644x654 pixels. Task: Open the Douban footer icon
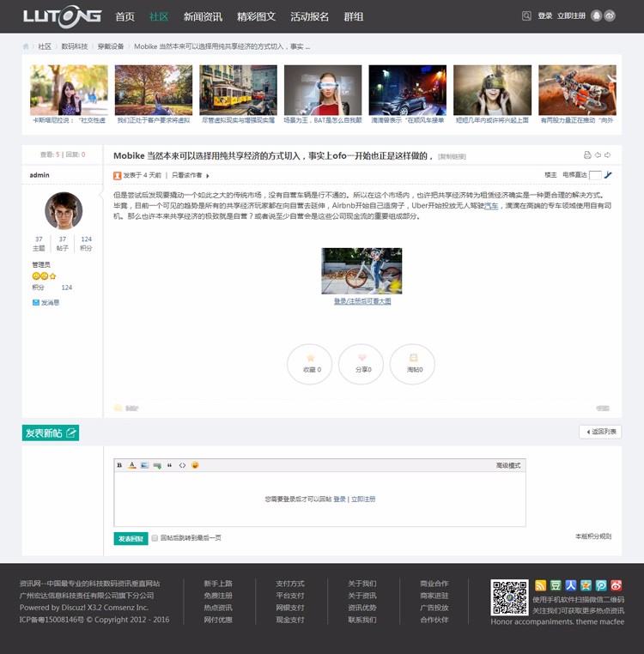(x=556, y=585)
